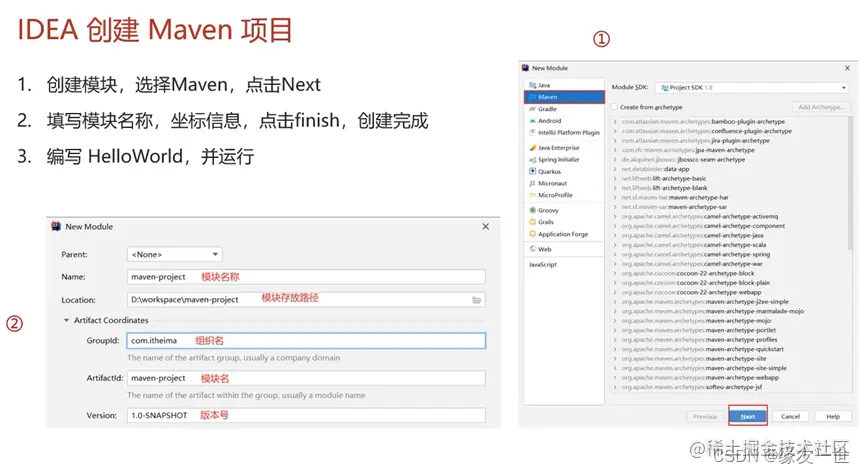Collapse the Artifact Coordinates section
Image resolution: width=865 pixels, height=474 pixels.
pyautogui.click(x=66, y=320)
